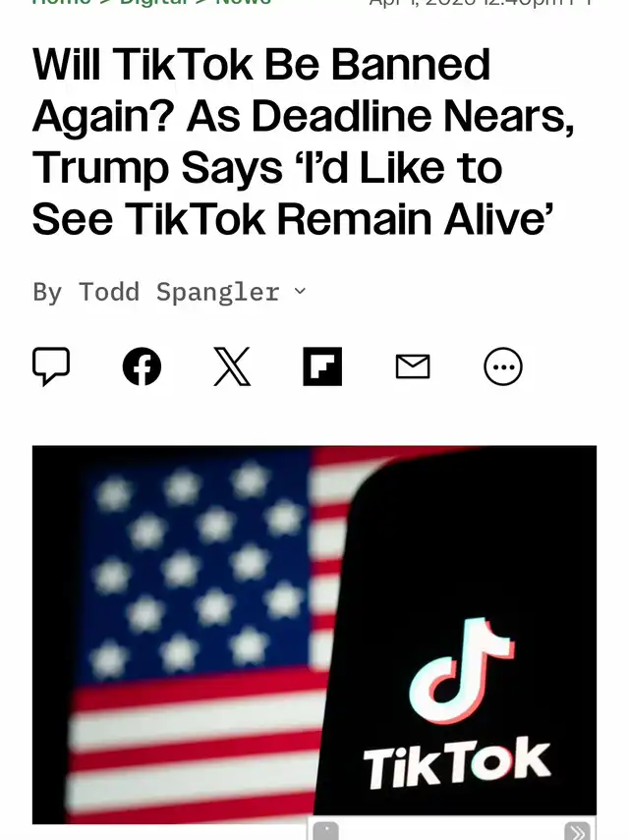Go to Home breadcrumb link
Screen dimensions: 629x840
(x=62, y=2)
